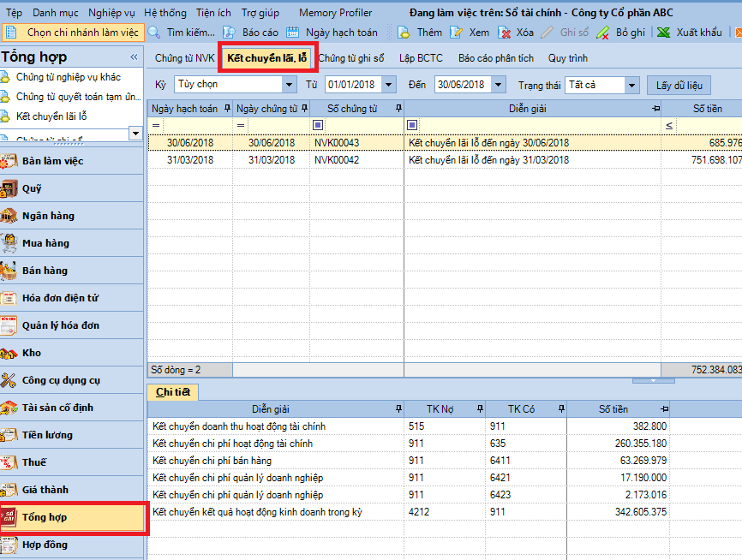Open the Trợ giúp menu
The height and width of the screenshot is (560, 742).
pyautogui.click(x=260, y=13)
